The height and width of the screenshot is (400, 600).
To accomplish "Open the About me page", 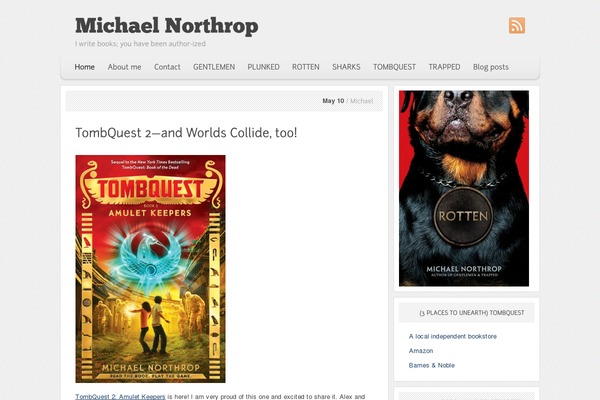I will (x=124, y=67).
